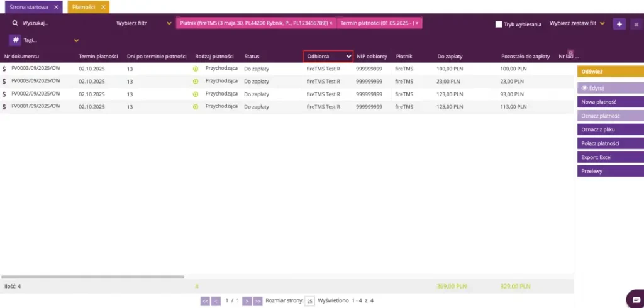Click green incoming-payment icon in FV0001 row
This screenshot has height=308, width=644.
tap(196, 107)
